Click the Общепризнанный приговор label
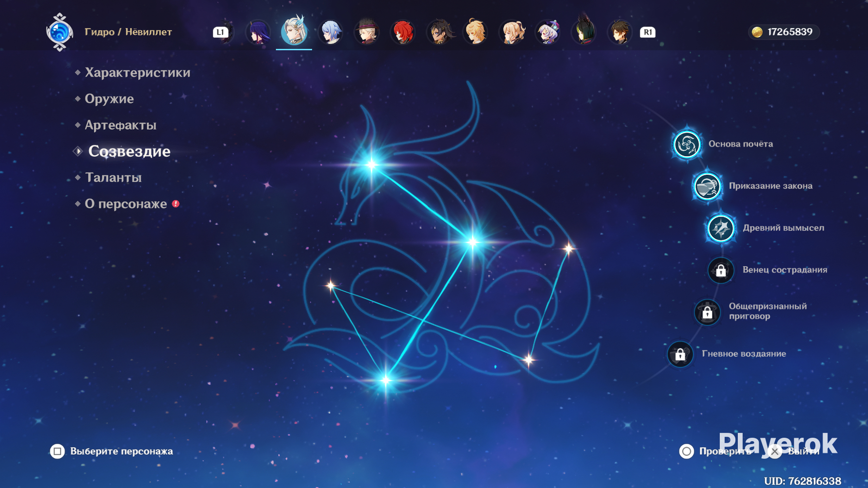This screenshot has width=868, height=488. 768,311
